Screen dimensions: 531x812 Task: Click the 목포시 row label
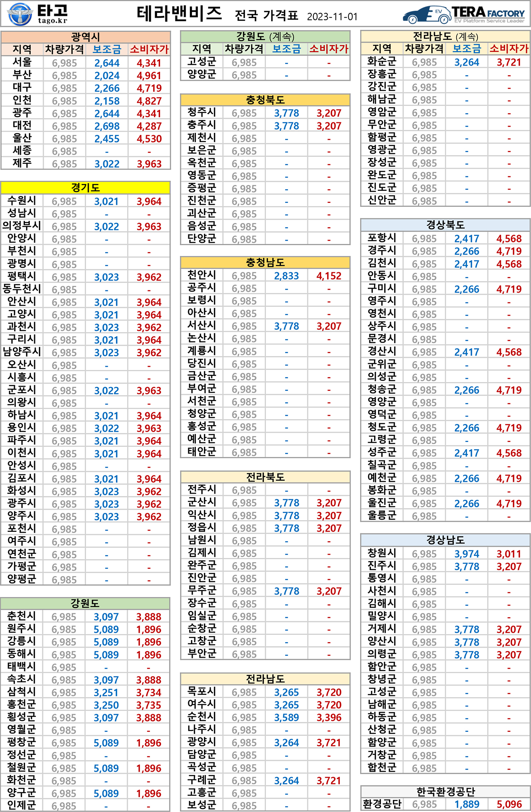[202, 692]
